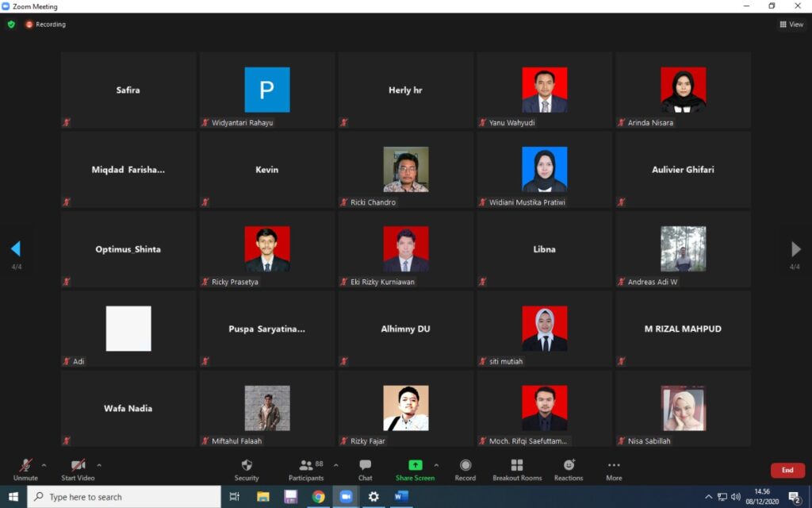Click the encryption shield icon at top left
Image resolution: width=812 pixels, height=508 pixels.
click(11, 25)
